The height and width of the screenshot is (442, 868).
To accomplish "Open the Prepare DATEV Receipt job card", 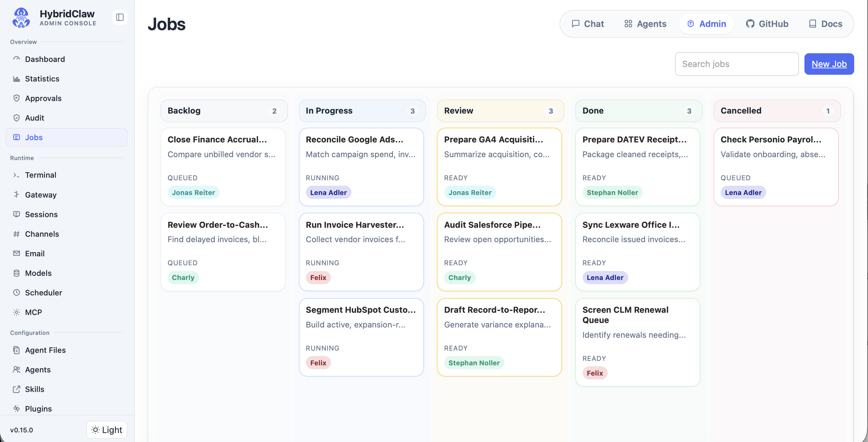I will pyautogui.click(x=638, y=167).
